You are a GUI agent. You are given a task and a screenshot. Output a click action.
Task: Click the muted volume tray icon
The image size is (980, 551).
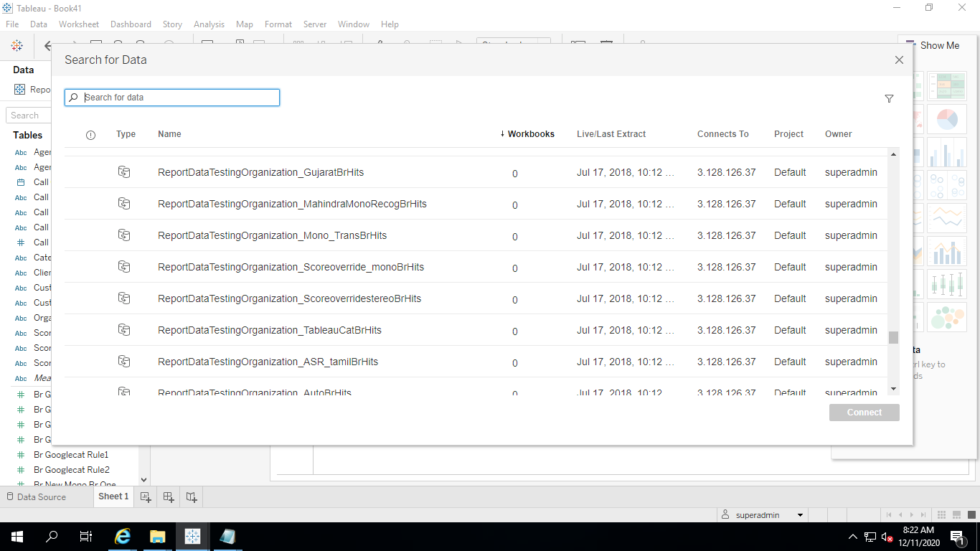[887, 537]
